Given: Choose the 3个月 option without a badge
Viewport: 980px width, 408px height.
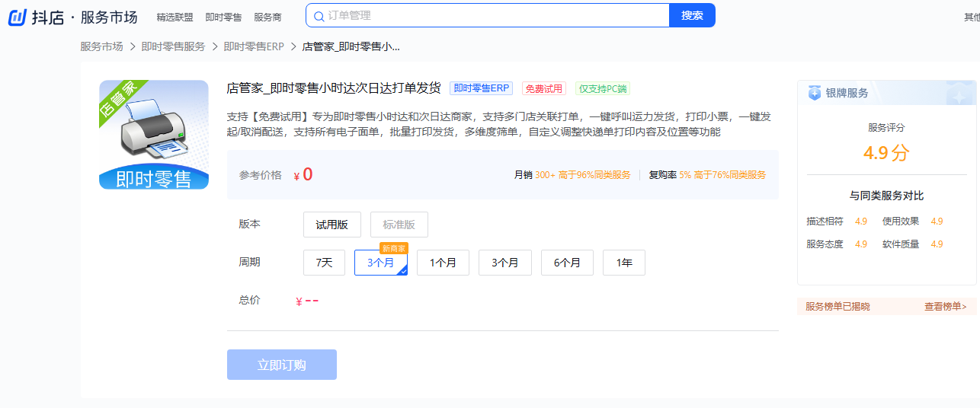Looking at the screenshot, I should pyautogui.click(x=505, y=263).
